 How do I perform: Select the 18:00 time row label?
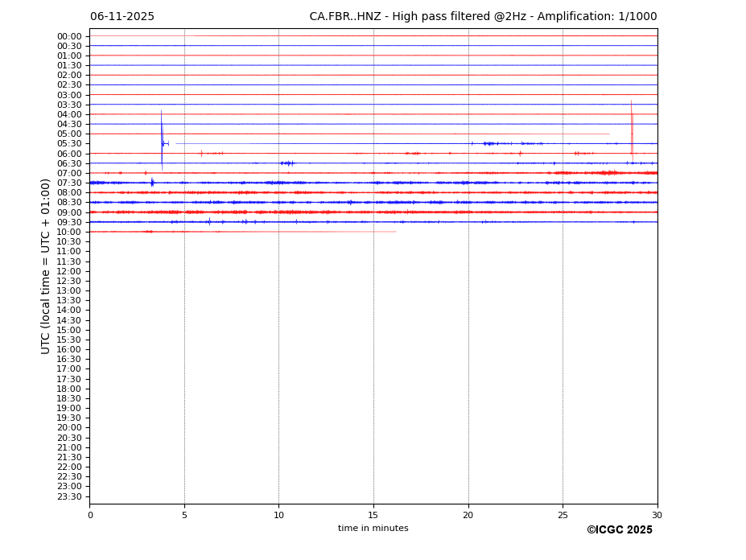click(x=68, y=389)
